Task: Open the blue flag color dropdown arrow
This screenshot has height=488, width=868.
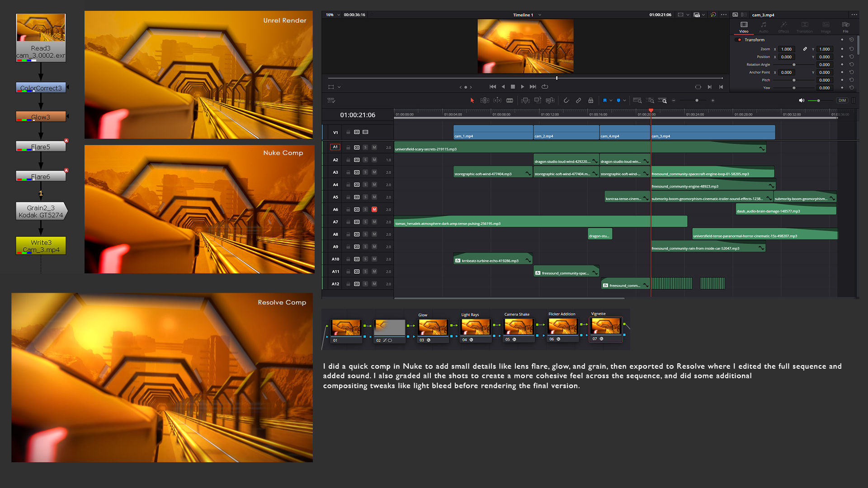Action: pyautogui.click(x=611, y=100)
